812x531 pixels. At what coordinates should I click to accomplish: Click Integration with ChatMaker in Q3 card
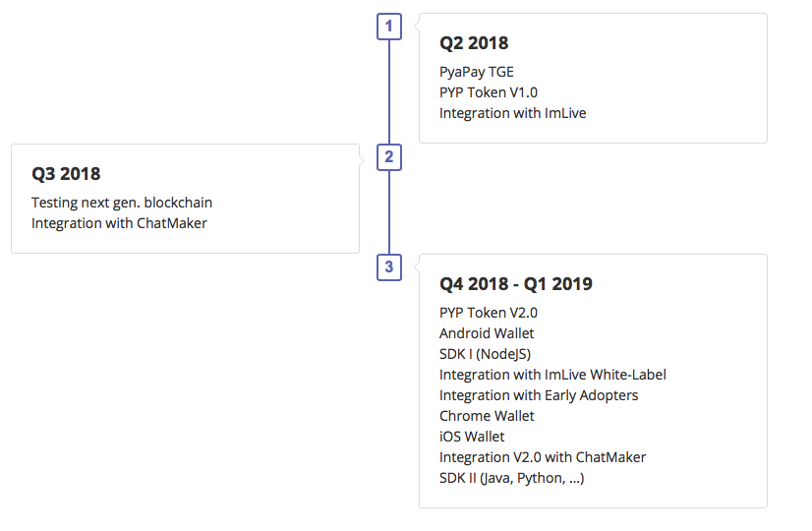119,223
